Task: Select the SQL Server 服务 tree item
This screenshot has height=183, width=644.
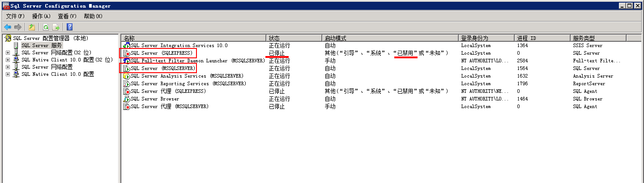Action: [x=42, y=45]
